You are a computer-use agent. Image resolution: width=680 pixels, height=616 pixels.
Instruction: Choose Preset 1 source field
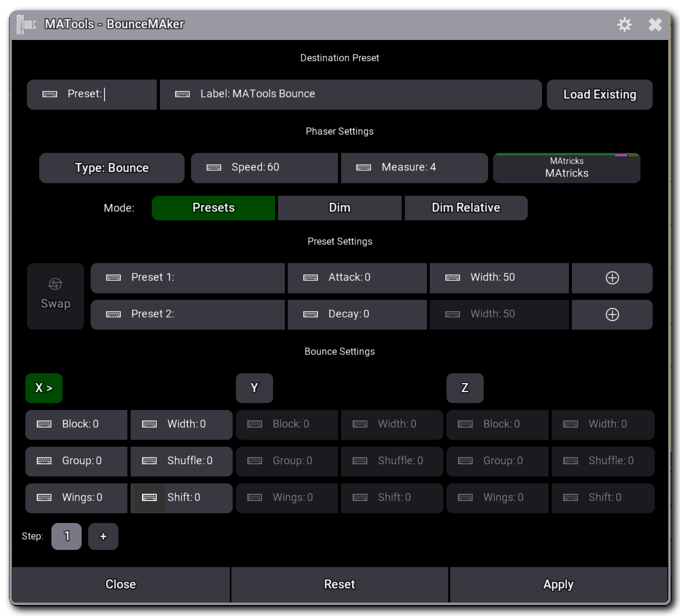pyautogui.click(x=188, y=278)
